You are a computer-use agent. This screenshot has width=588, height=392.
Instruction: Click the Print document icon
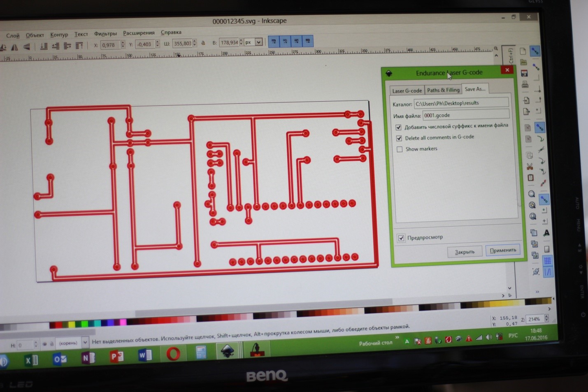pyautogui.click(x=525, y=85)
